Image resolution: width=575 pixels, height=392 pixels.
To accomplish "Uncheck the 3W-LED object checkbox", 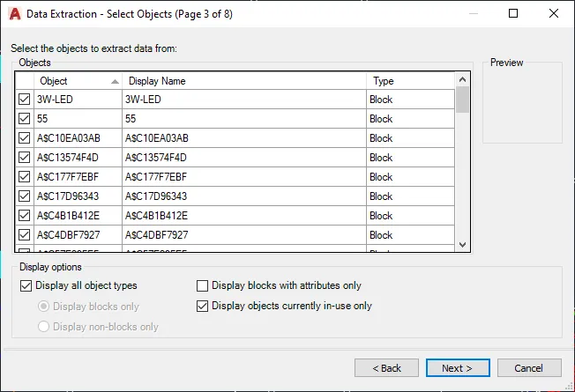I will click(24, 100).
